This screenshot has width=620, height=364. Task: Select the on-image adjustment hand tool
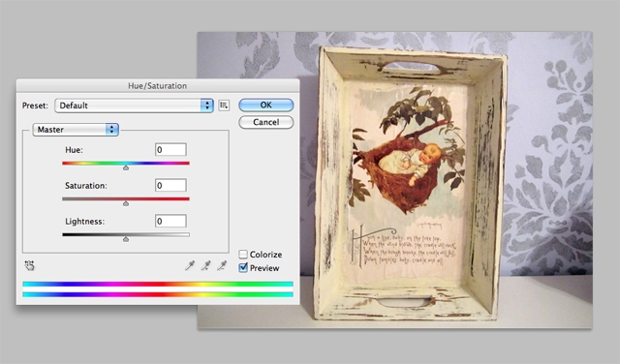click(30, 265)
